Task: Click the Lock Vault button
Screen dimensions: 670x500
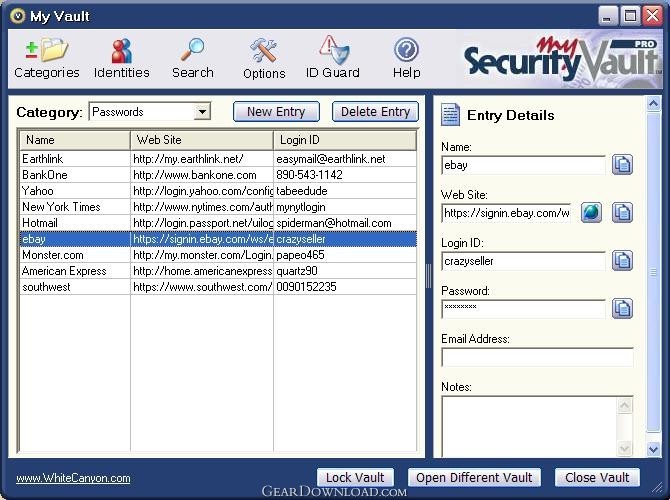Action: coord(355,477)
